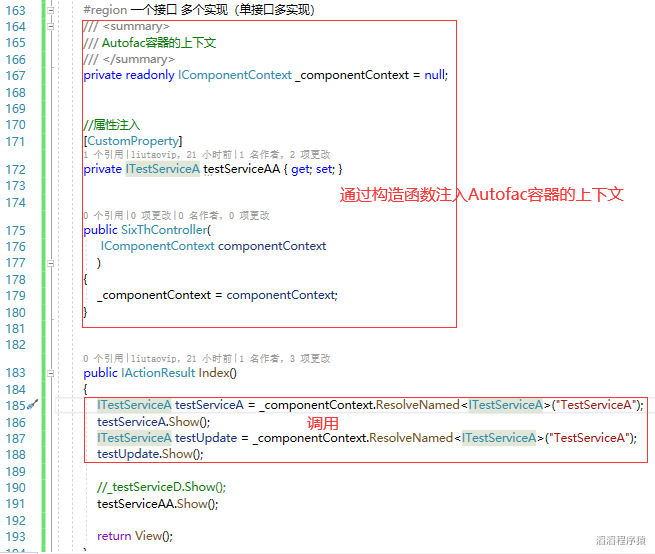Click testServiceA.Show() on line 186
Screen dimensions: 655x554
coord(153,422)
